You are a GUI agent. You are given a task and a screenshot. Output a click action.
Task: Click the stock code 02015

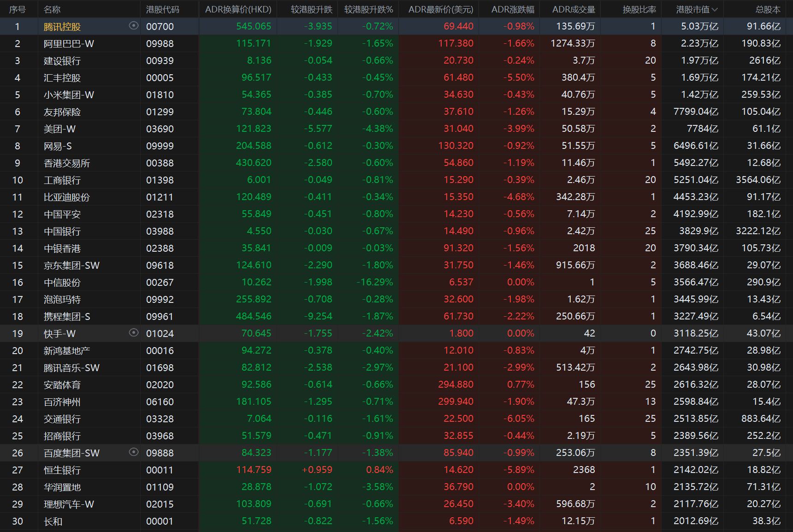coord(160,504)
